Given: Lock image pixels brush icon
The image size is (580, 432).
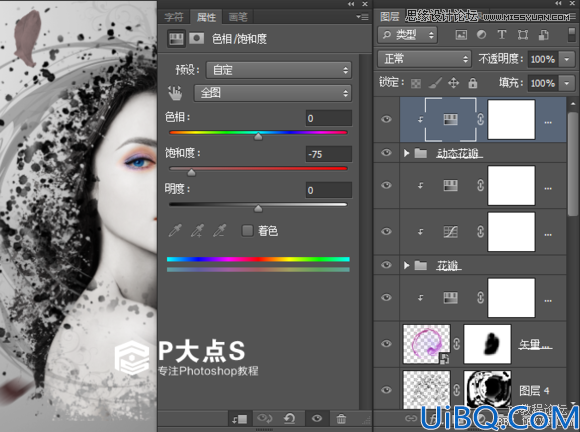Looking at the screenshot, I should coord(435,83).
